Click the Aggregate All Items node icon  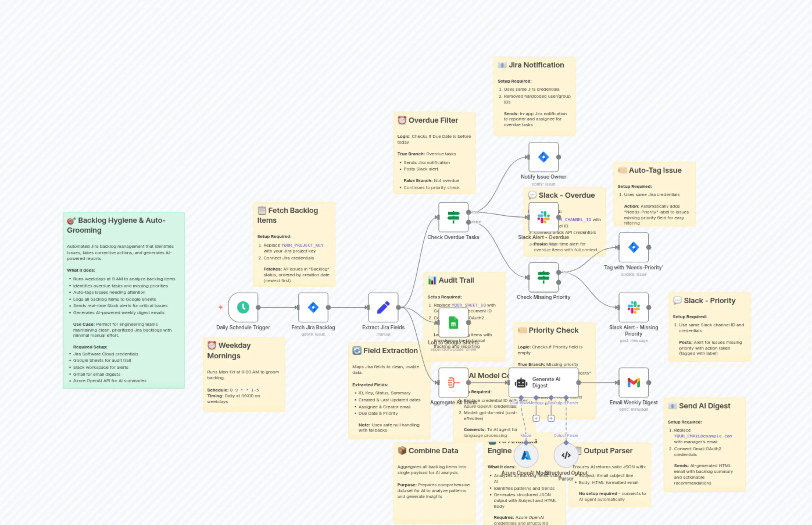(453, 382)
